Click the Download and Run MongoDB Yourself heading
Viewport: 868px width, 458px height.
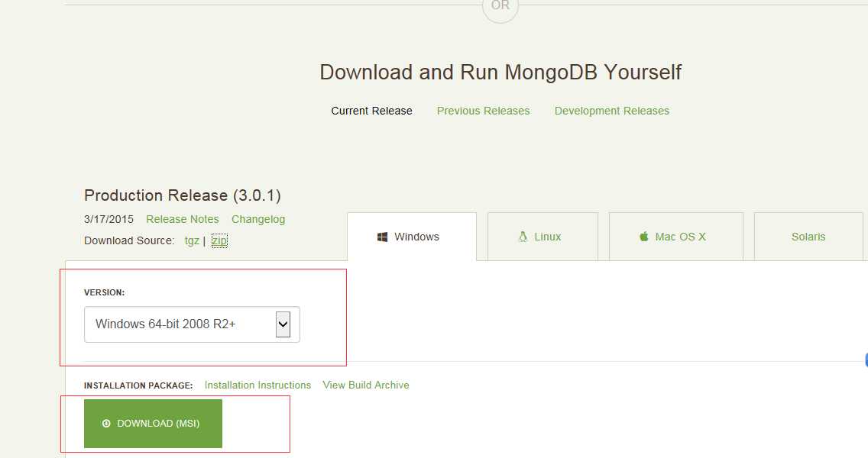[x=500, y=72]
